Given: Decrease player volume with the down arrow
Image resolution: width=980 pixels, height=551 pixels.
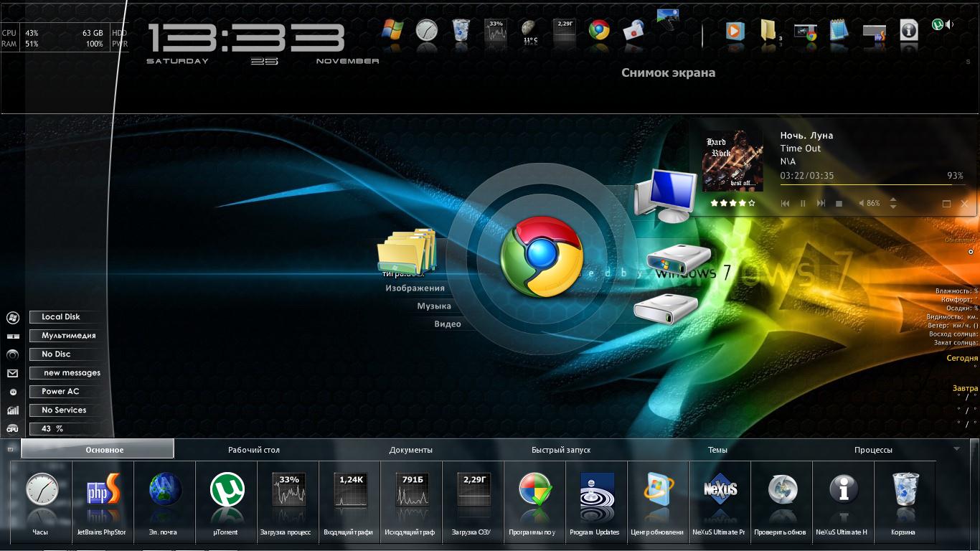Looking at the screenshot, I should pos(893,207).
